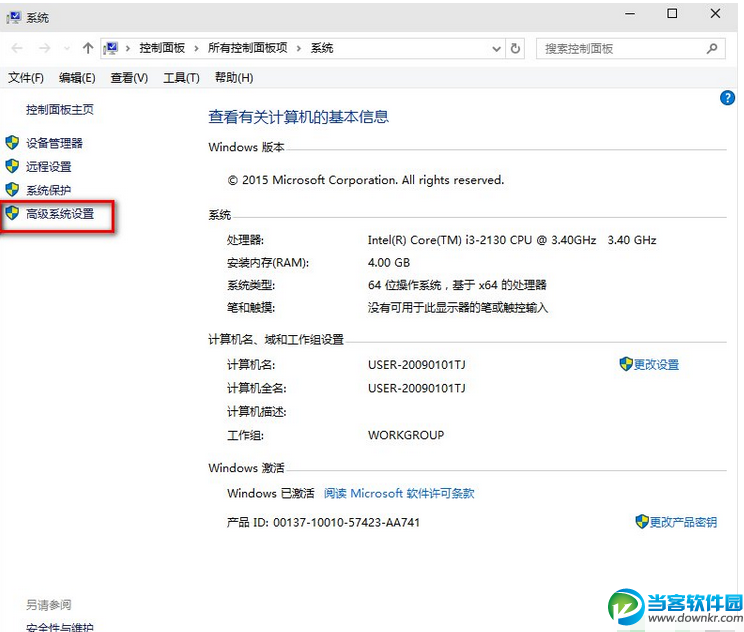Select USER-20090101TJ in 计算机全名 row

click(x=417, y=388)
